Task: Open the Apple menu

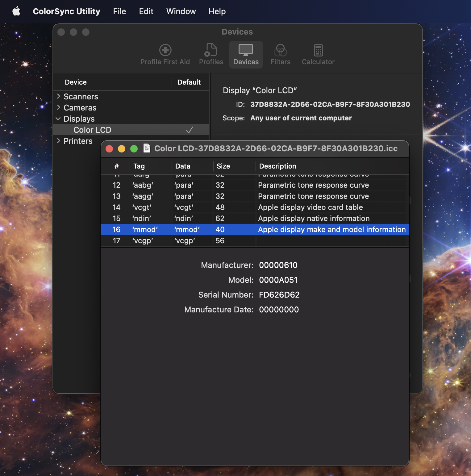Action: pyautogui.click(x=16, y=11)
